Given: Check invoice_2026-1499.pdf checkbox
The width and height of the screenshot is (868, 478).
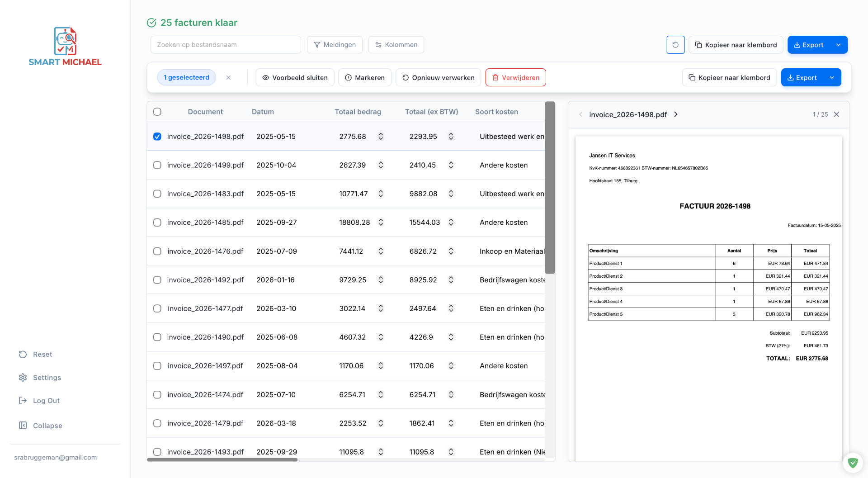Looking at the screenshot, I should click(157, 165).
